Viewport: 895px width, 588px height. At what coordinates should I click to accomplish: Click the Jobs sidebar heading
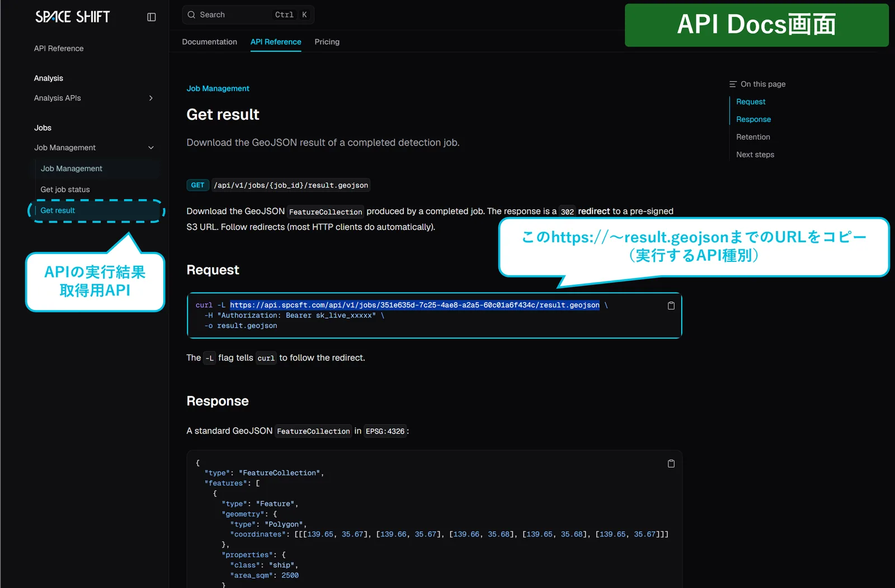tap(43, 128)
